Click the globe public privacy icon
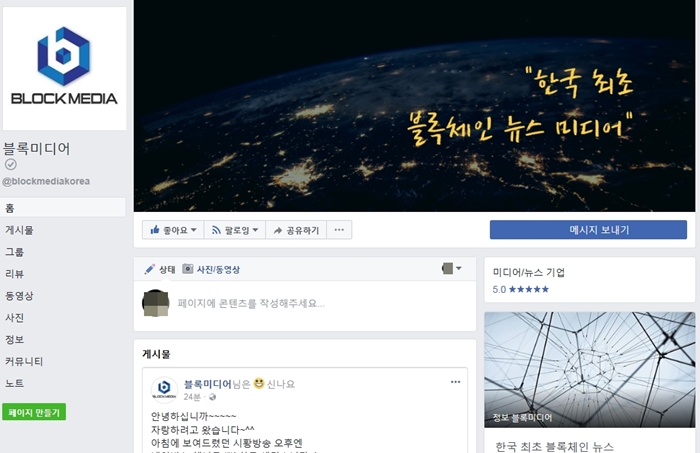This screenshot has height=453, width=700. pos(212,397)
